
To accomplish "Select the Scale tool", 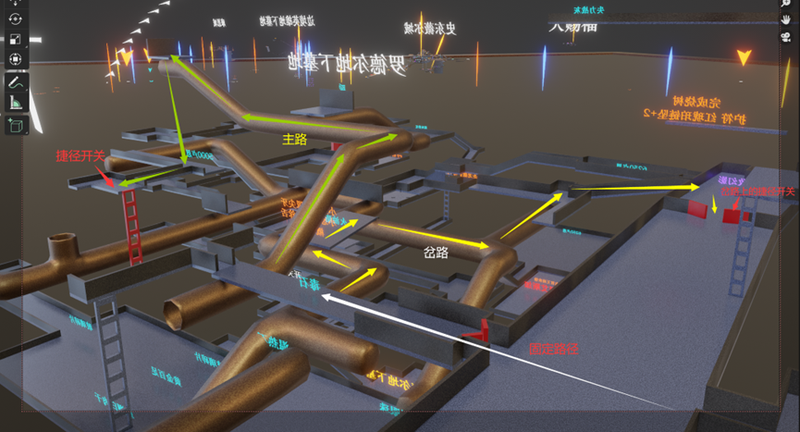I will pos(15,39).
